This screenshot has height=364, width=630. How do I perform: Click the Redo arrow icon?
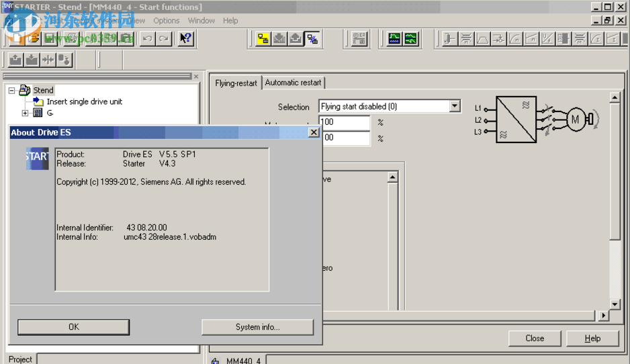(163, 38)
